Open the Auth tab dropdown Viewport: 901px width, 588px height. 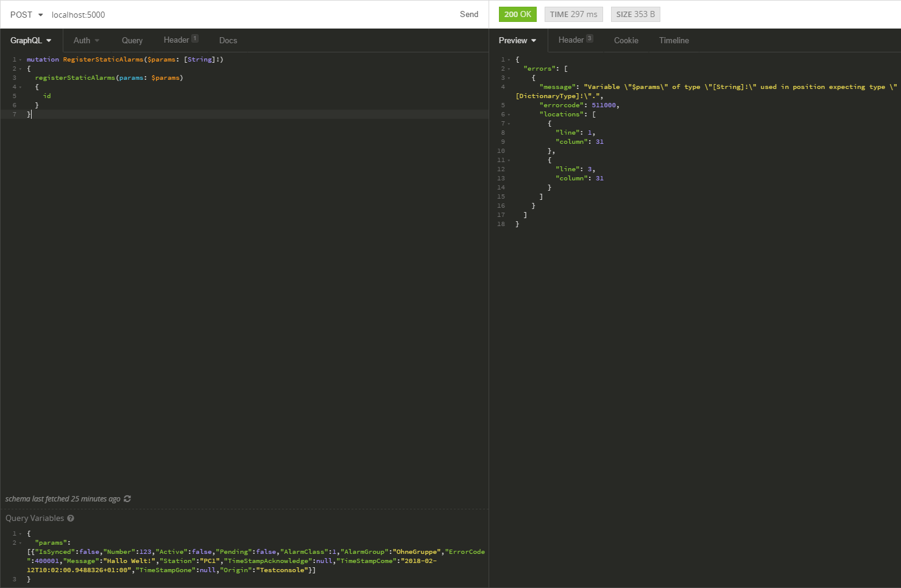(87, 40)
